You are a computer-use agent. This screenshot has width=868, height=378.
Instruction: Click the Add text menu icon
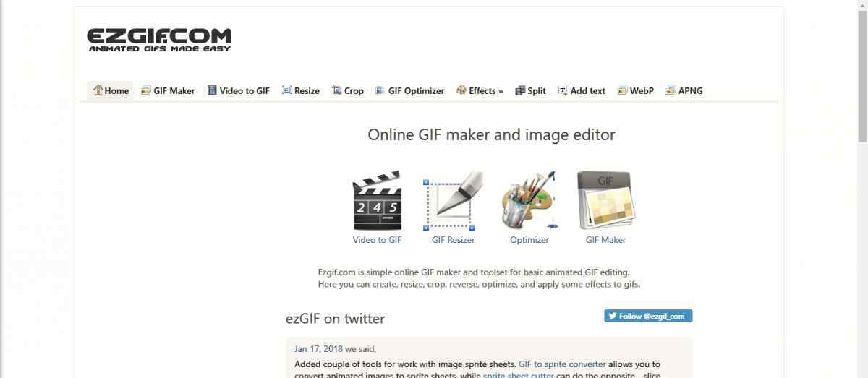coord(563,90)
